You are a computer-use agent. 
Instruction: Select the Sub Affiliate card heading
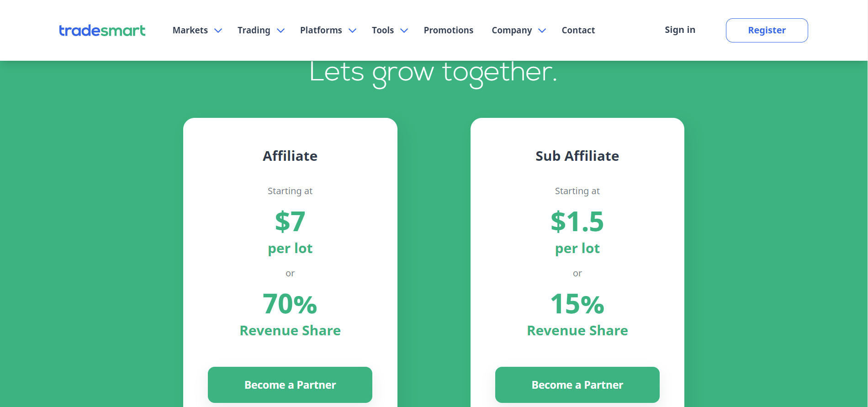pos(577,156)
